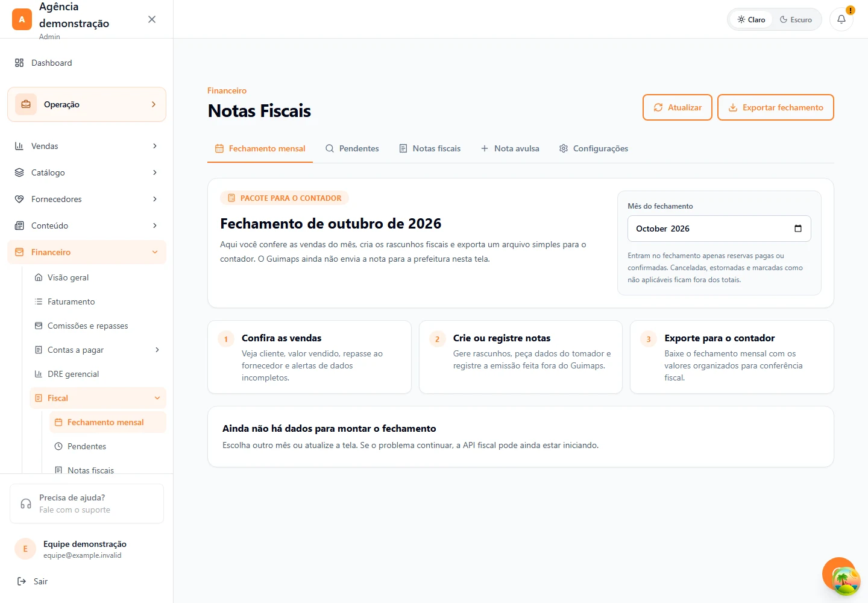Open the notifications bell
This screenshot has width=868, height=603.
click(841, 19)
